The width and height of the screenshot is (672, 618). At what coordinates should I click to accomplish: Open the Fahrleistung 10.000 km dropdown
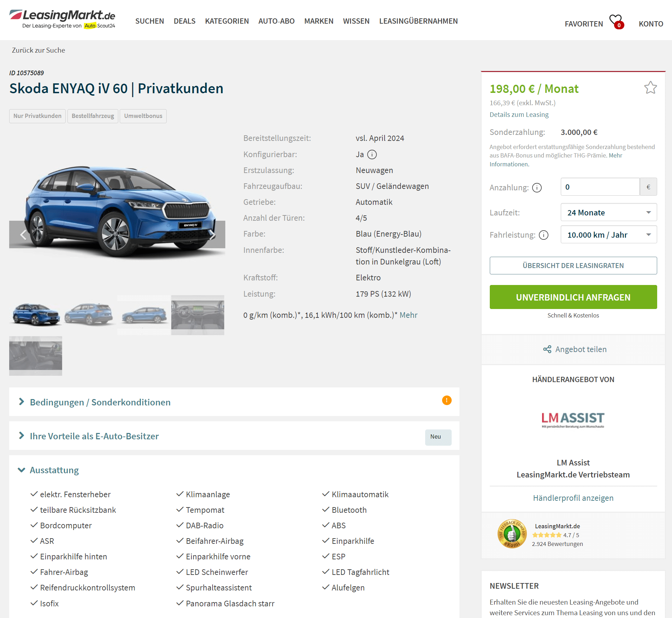[x=608, y=235]
